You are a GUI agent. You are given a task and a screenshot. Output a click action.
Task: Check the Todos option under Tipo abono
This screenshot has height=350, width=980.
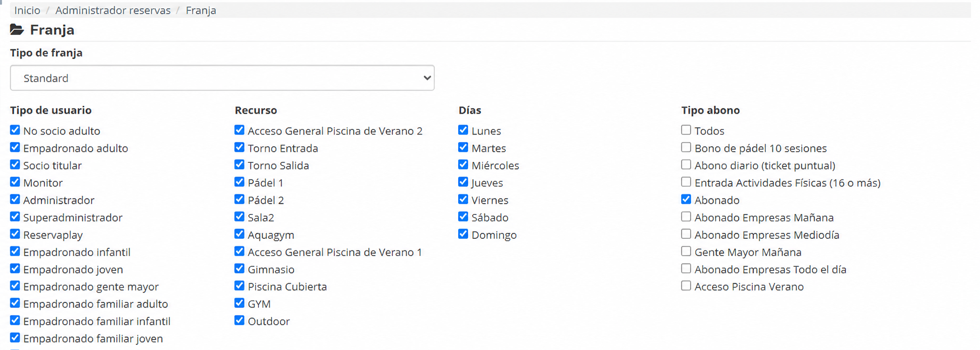click(x=686, y=130)
